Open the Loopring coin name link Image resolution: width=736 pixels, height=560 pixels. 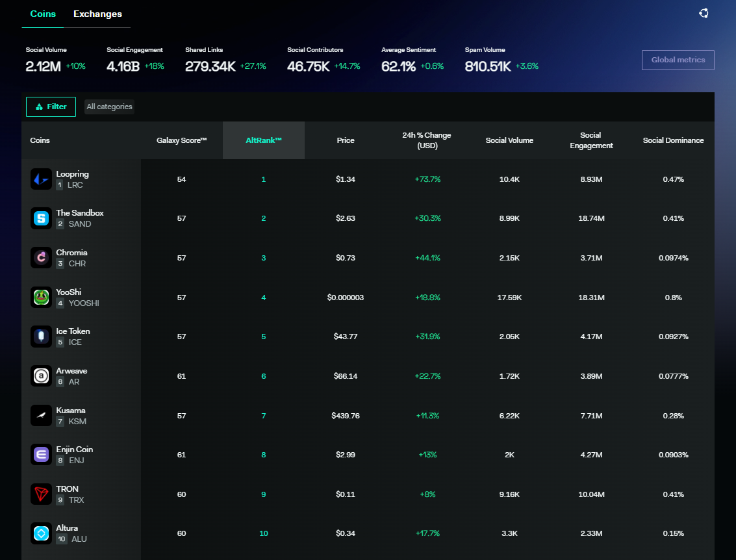(72, 173)
